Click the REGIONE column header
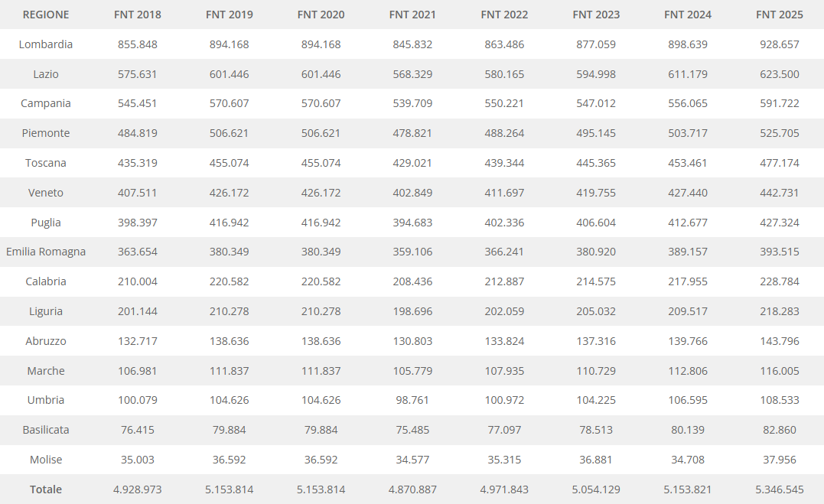The width and height of the screenshot is (824, 504). pyautogui.click(x=46, y=15)
